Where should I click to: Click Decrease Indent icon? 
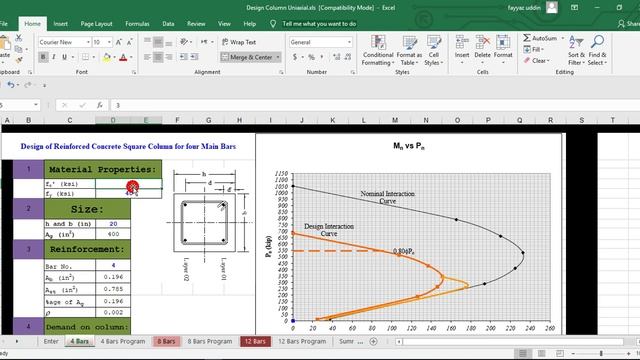pyautogui.click(x=184, y=57)
